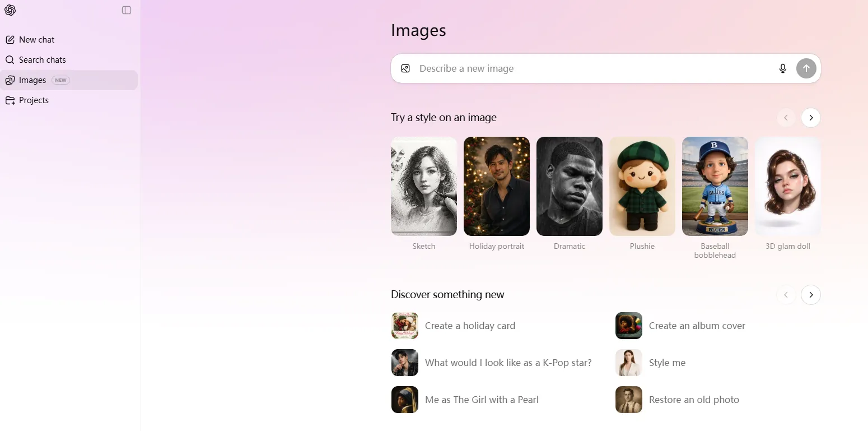Click the New chat pencil icon

(x=10, y=39)
